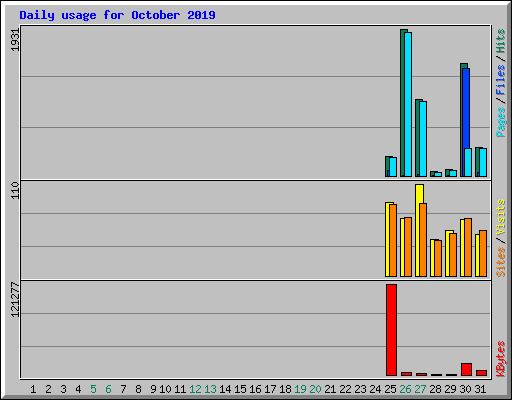Click the orange Sites legend label
This screenshot has width=512, height=400.
coord(501,262)
